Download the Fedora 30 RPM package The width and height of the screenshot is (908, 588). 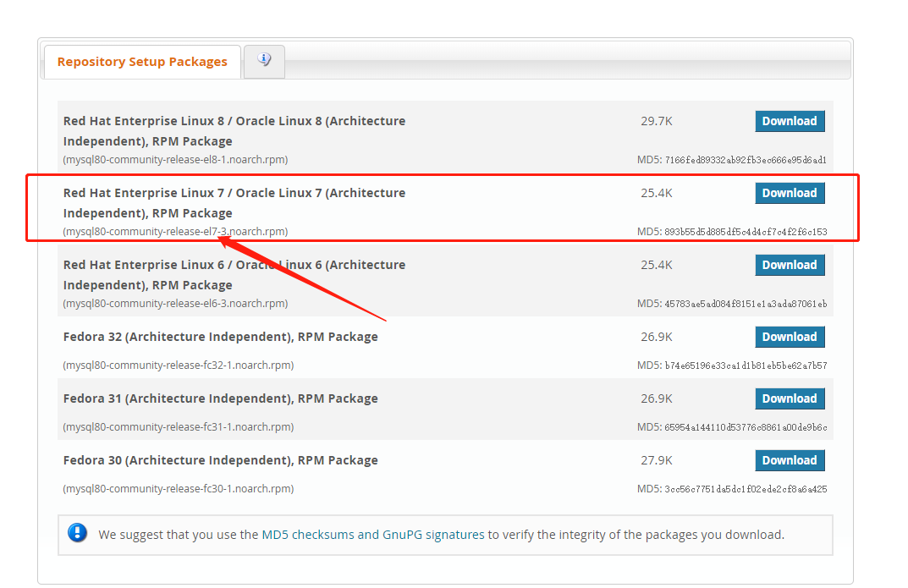(x=789, y=460)
